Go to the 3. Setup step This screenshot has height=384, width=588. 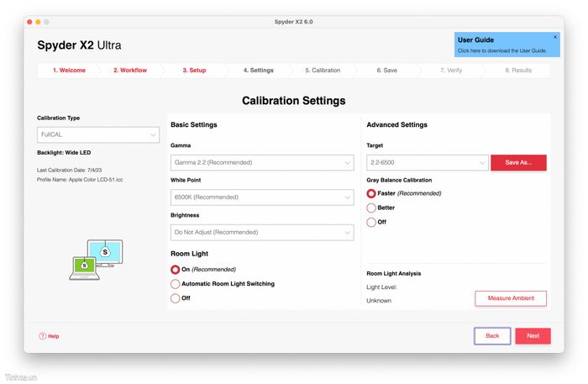tap(194, 70)
